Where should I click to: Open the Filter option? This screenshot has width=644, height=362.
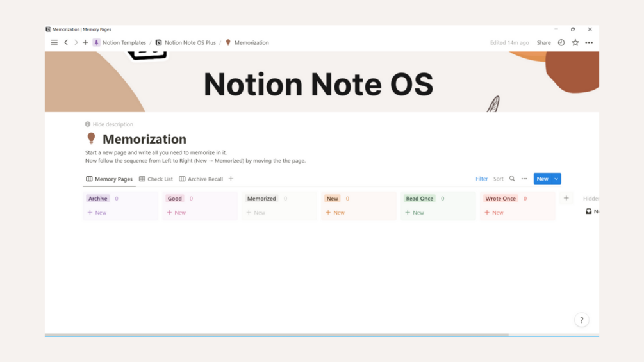482,179
